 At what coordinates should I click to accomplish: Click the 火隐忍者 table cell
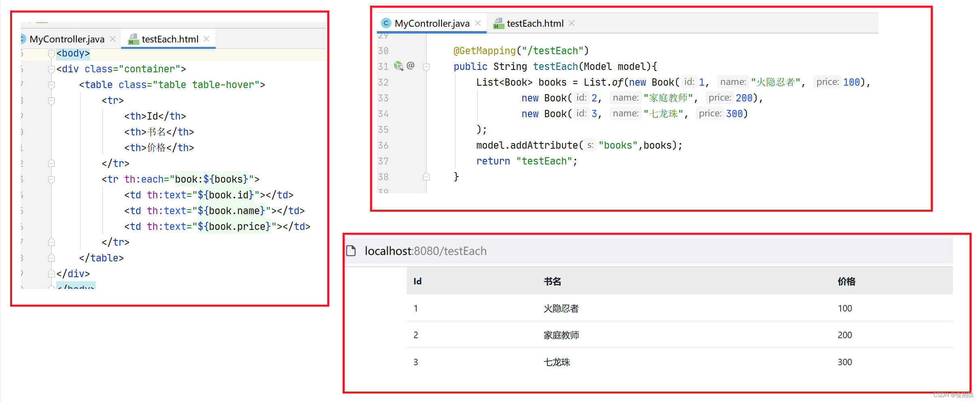(561, 308)
